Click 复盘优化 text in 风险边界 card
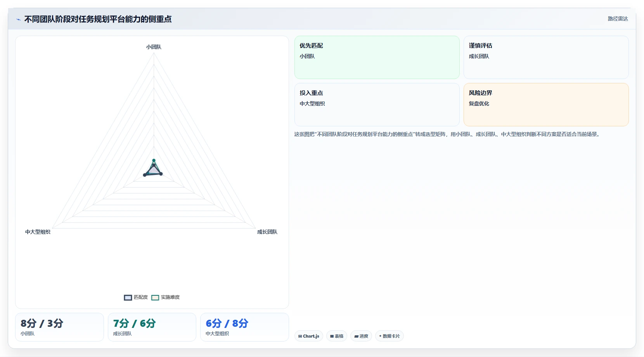Screen dimensions: 644x357 point(479,103)
